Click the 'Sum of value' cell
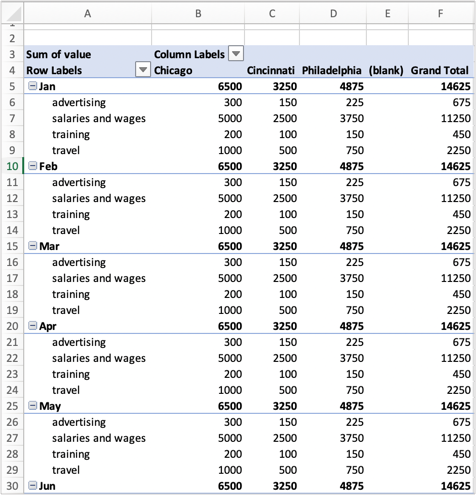This screenshot has width=476, height=495. click(59, 54)
